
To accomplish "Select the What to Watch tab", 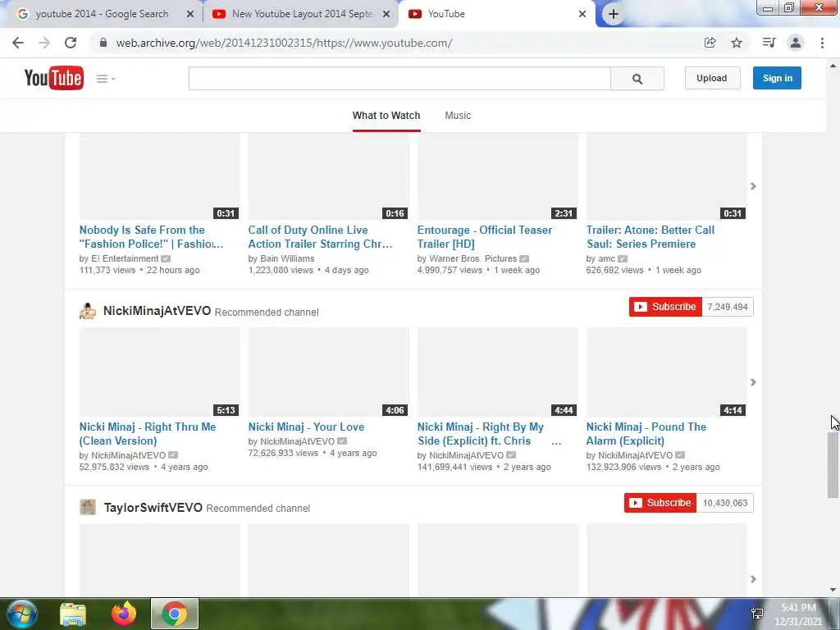I will click(x=386, y=115).
